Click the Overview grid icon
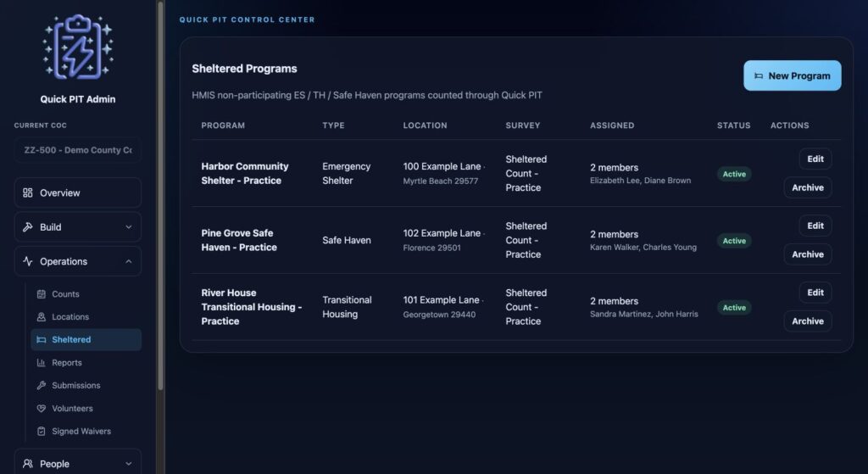Image resolution: width=868 pixels, height=474 pixels. coord(28,192)
